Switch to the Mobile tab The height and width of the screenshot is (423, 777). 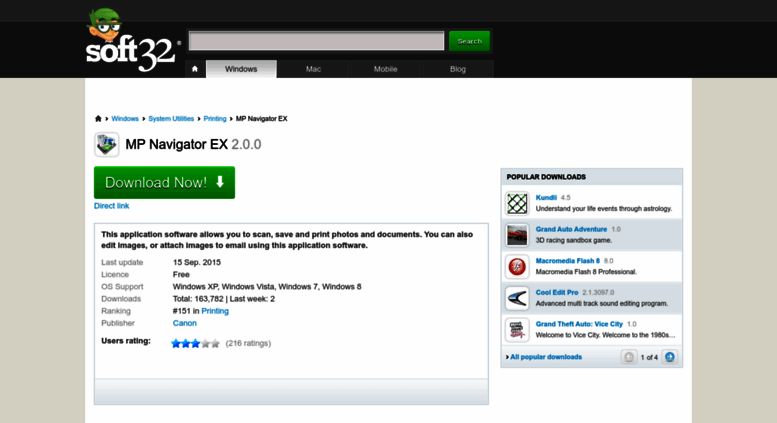[386, 69]
